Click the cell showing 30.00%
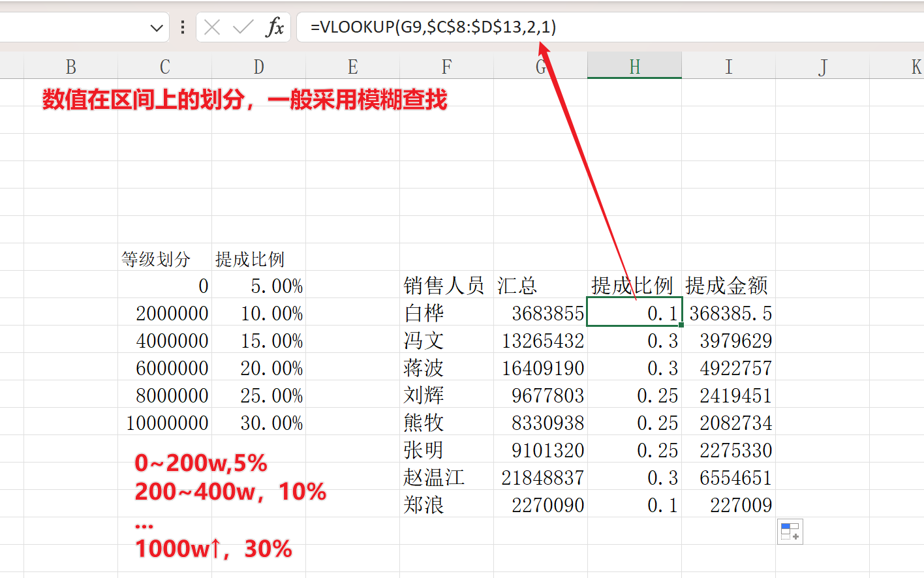924x578 pixels. coord(258,423)
